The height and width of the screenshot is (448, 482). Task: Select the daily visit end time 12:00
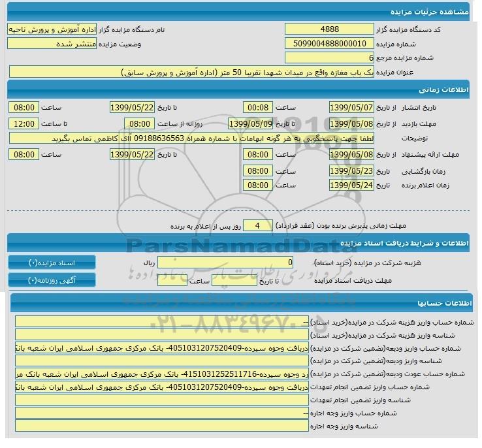pyautogui.click(x=24, y=124)
